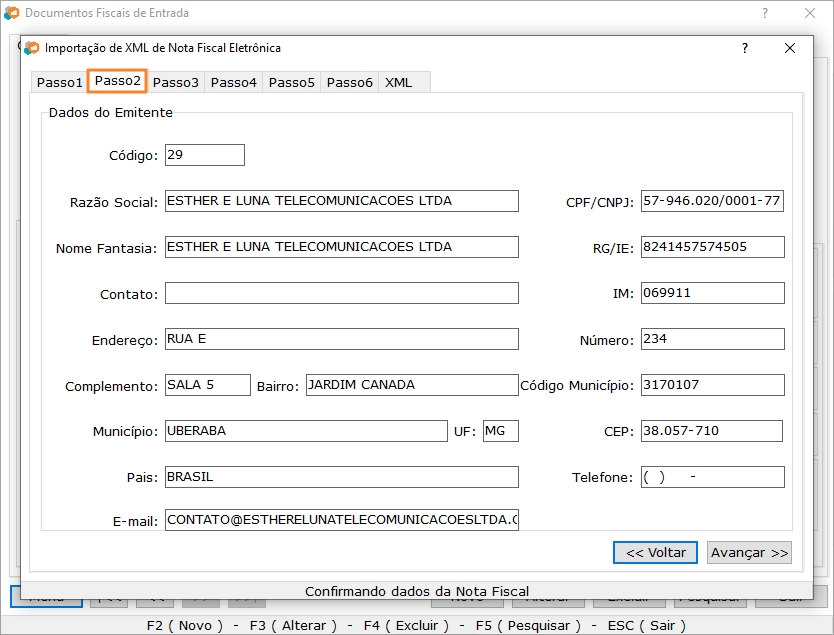834x635 pixels.
Task: Click the help question mark in import dialog
Action: click(744, 48)
